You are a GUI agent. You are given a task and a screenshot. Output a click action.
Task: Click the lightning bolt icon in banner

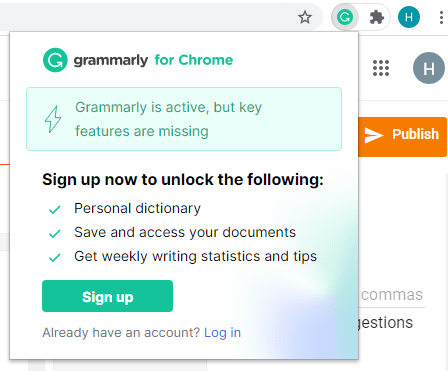pyautogui.click(x=53, y=119)
